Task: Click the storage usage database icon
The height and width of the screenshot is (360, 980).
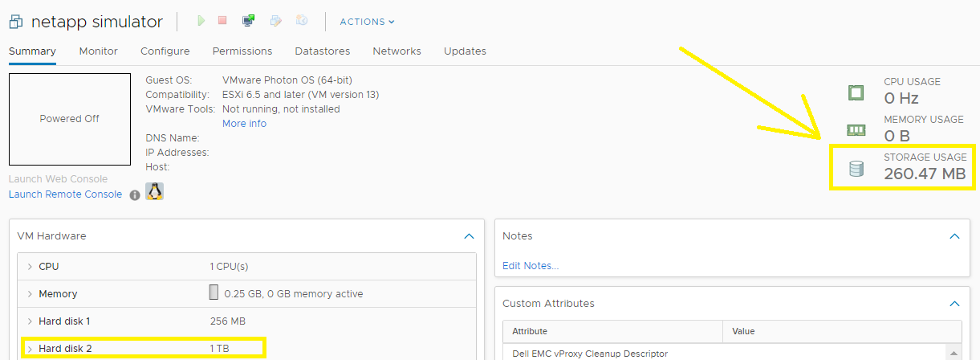Action: pyautogui.click(x=856, y=169)
